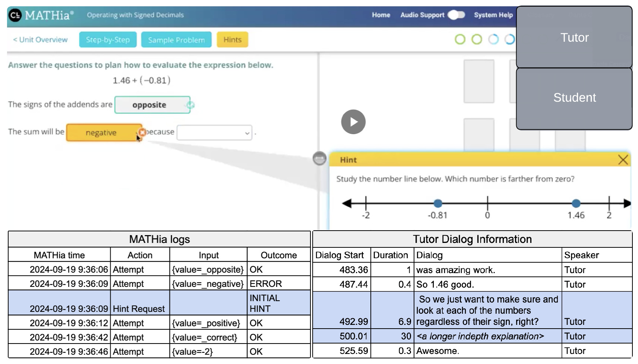Viewport: 638px width, 364px height.
Task: Click the round handle icon left of Hint
Action: coord(319,159)
